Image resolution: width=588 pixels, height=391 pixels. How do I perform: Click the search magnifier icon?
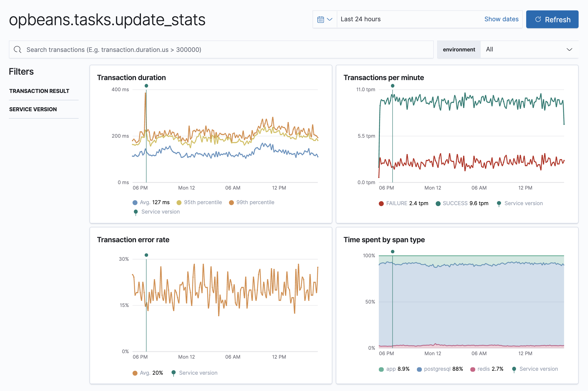pyautogui.click(x=17, y=49)
